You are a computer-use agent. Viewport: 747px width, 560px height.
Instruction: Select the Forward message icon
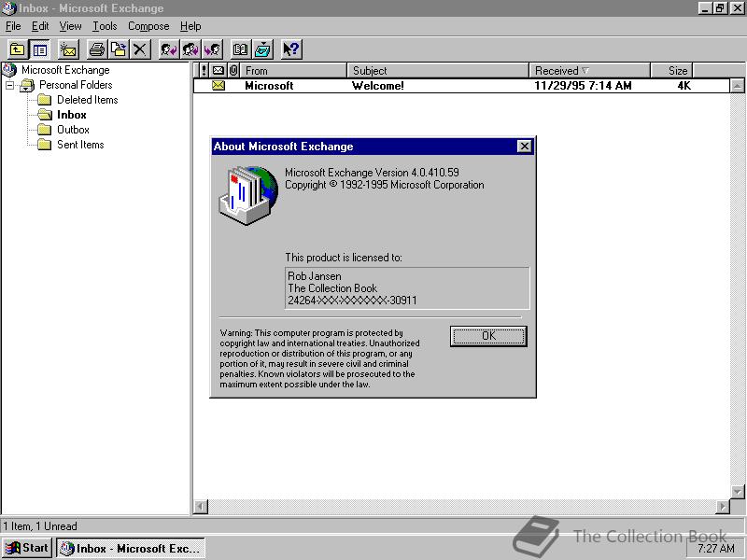coord(211,49)
